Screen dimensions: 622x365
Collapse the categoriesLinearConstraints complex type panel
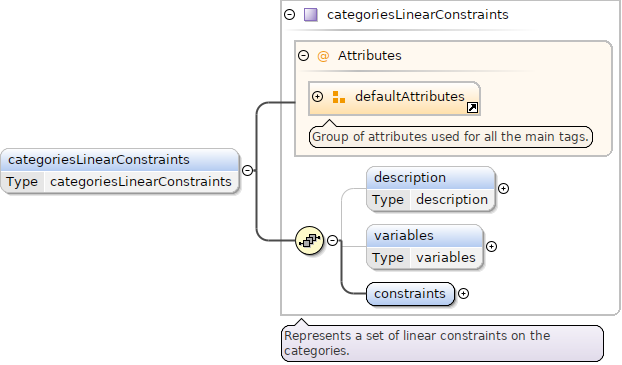click(290, 15)
